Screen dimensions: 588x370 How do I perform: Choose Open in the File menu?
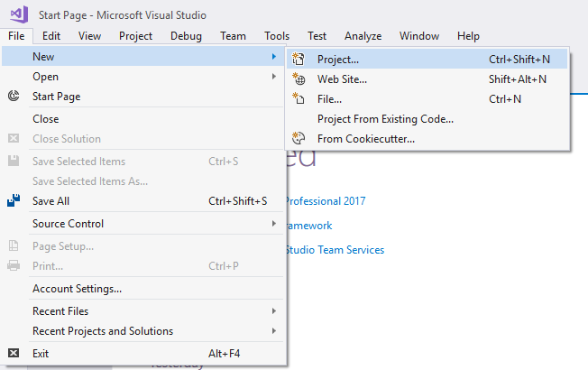pos(142,76)
